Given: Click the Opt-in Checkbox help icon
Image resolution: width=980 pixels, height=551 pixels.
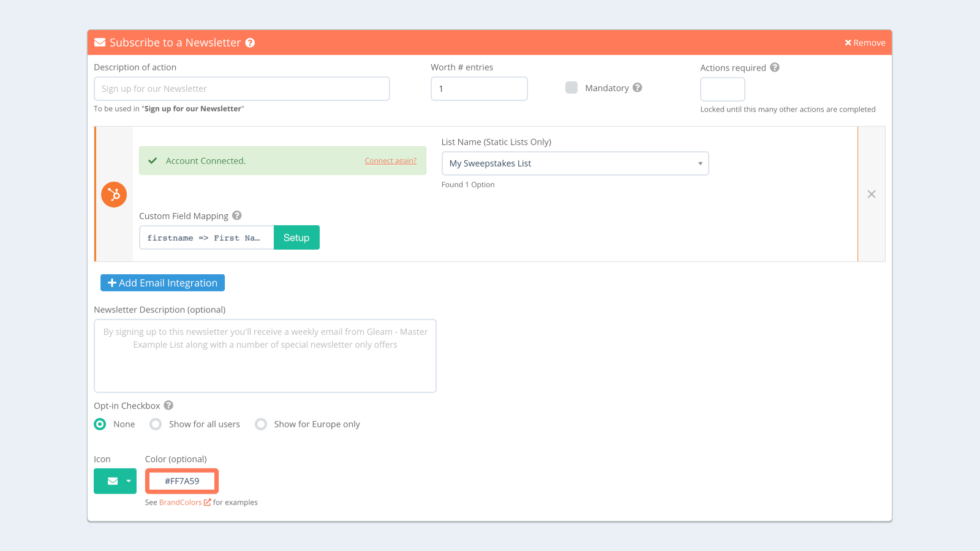Looking at the screenshot, I should (167, 405).
